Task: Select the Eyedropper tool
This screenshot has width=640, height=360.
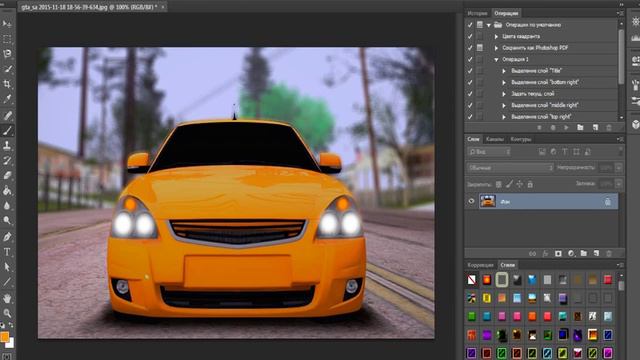Action: pos(7,99)
